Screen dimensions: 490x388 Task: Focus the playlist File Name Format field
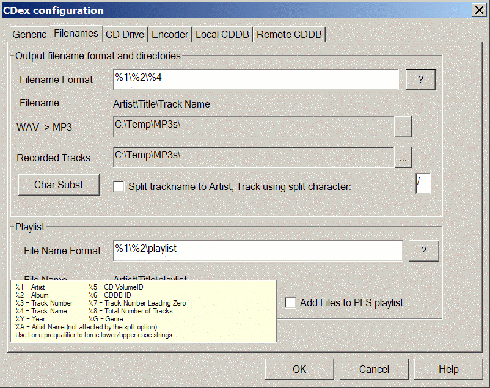coord(258,251)
